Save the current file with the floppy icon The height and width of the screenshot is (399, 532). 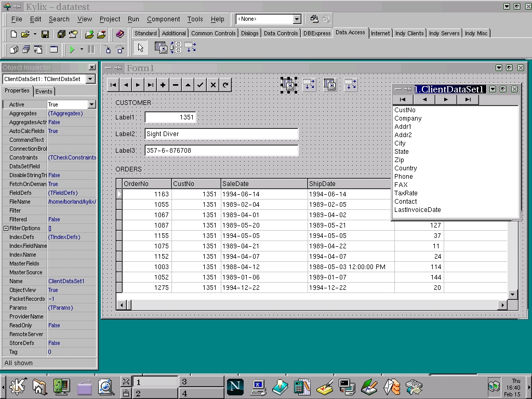(x=45, y=34)
